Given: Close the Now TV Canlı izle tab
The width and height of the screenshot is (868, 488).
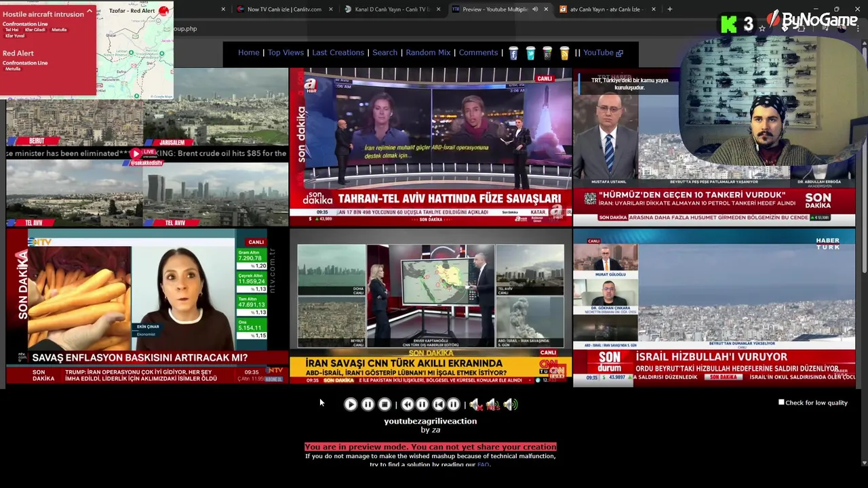Looking at the screenshot, I should coord(331,9).
